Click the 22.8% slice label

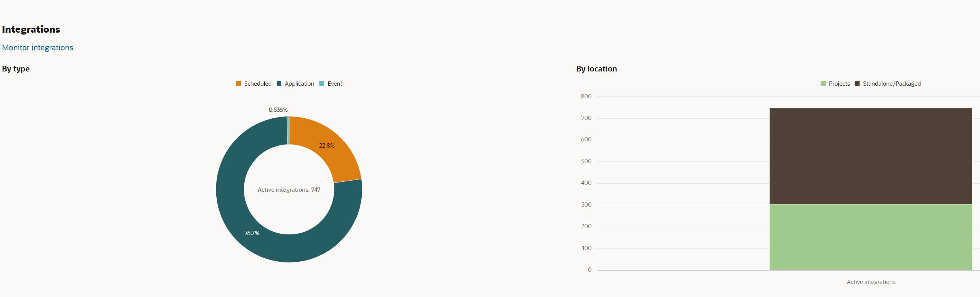(x=327, y=146)
